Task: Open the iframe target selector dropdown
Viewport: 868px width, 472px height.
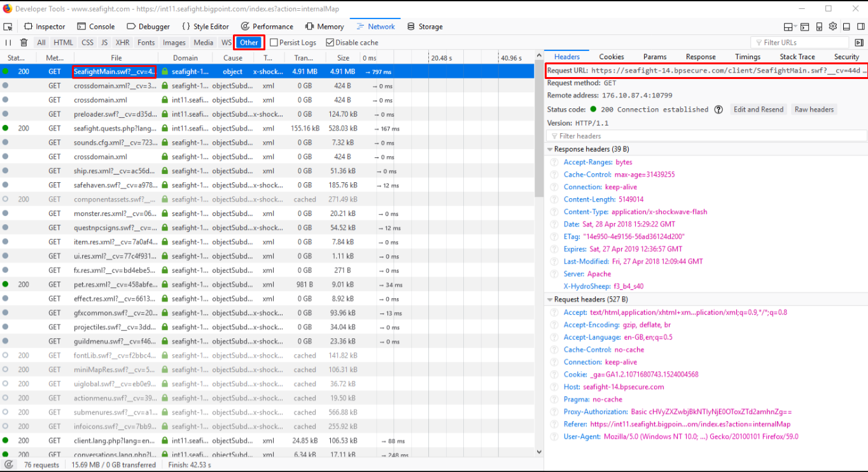Action: click(790, 27)
